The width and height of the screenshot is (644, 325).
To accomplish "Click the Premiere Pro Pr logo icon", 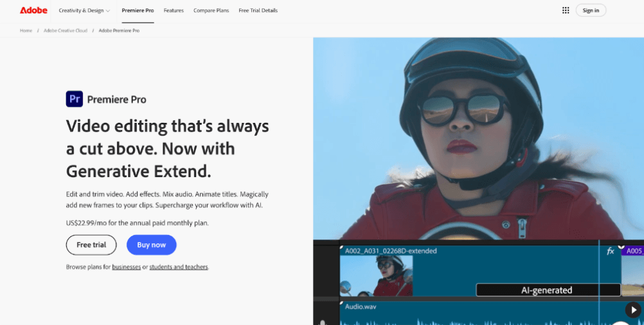I will coord(75,99).
